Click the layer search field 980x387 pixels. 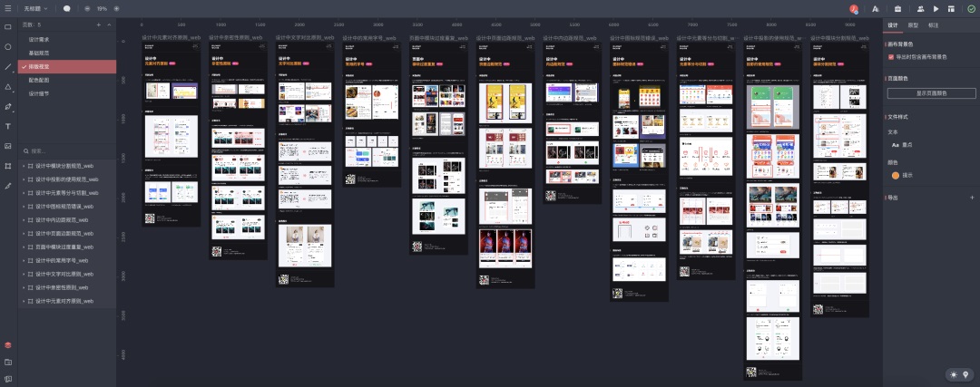pyautogui.click(x=67, y=151)
